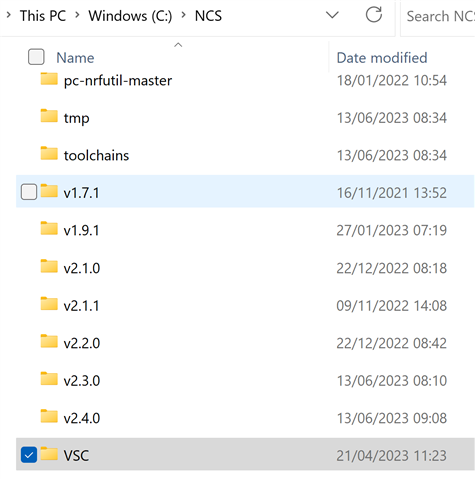Image resolution: width=475 pixels, height=479 pixels.
Task: Open the address bar history dropdown
Action: point(332,15)
